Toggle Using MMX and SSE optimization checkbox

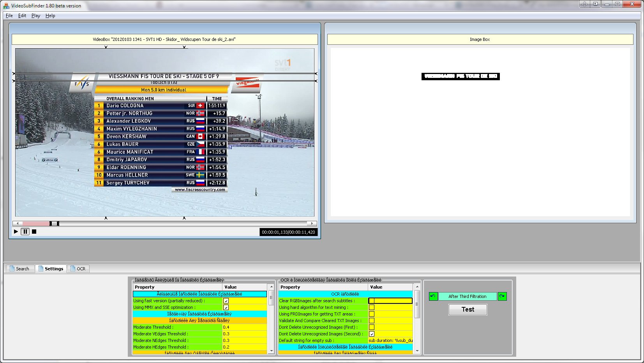[x=226, y=307]
